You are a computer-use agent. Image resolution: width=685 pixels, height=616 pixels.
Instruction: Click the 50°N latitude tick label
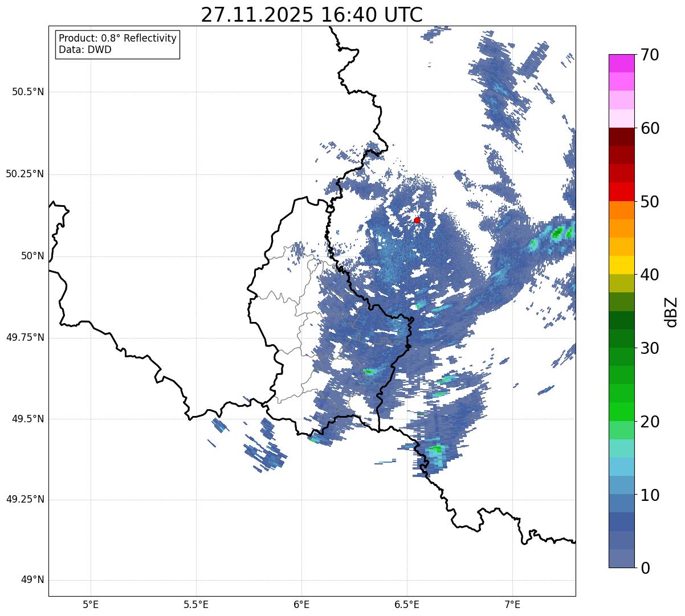[32, 256]
